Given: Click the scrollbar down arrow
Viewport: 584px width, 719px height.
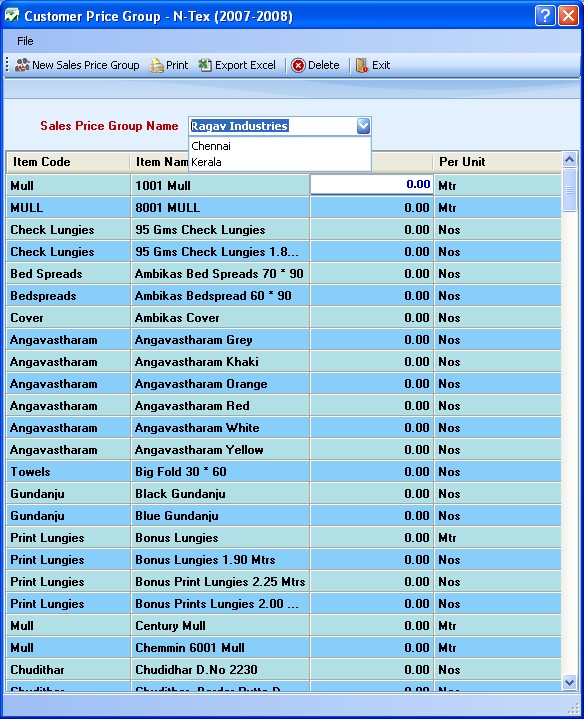Looking at the screenshot, I should (x=569, y=682).
